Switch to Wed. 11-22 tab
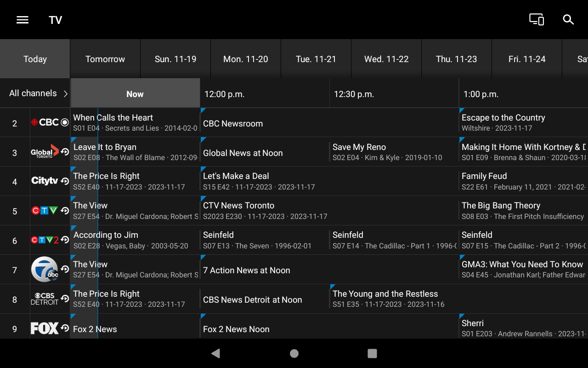The image size is (588, 368). point(386,59)
